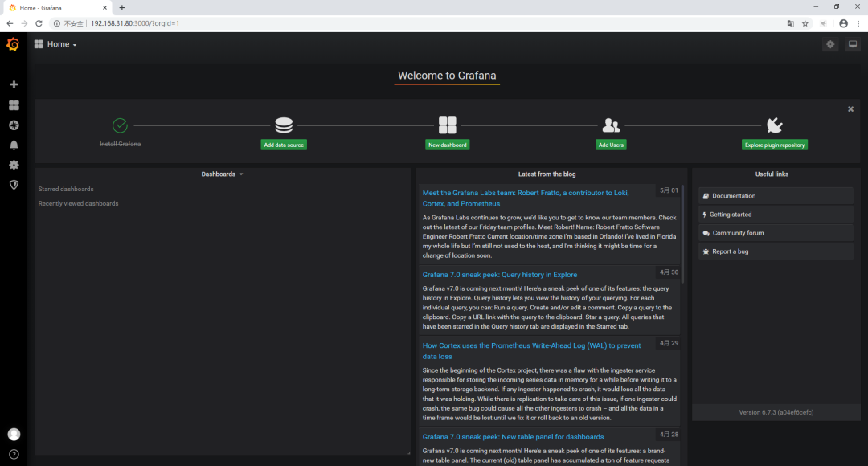Open the Server Admin shield icon
This screenshot has height=466, width=868.
pos(14,185)
